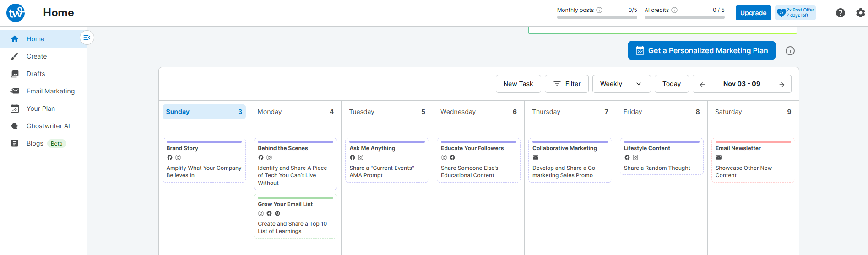Open Blogs Beta in the sidebar
Image resolution: width=868 pixels, height=255 pixels.
[43, 143]
